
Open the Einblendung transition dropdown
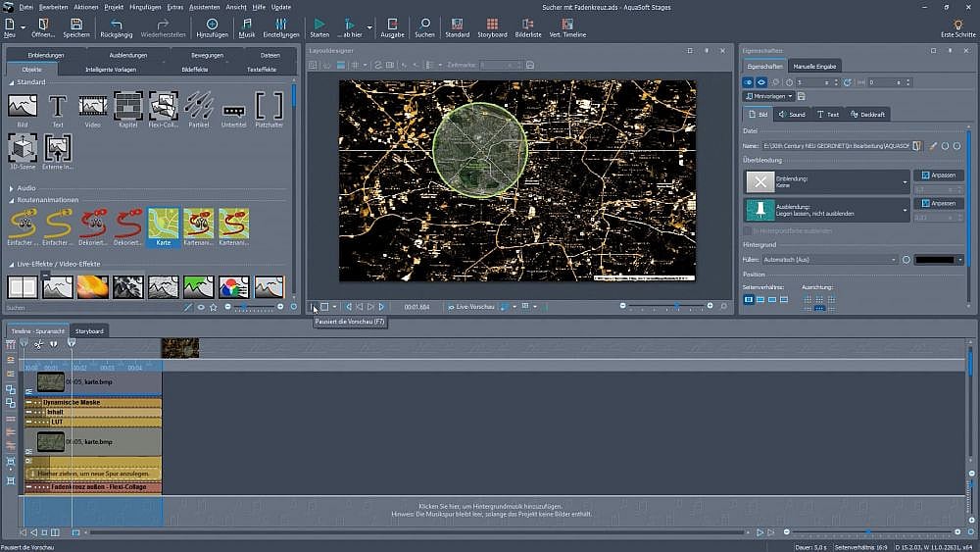click(x=905, y=182)
